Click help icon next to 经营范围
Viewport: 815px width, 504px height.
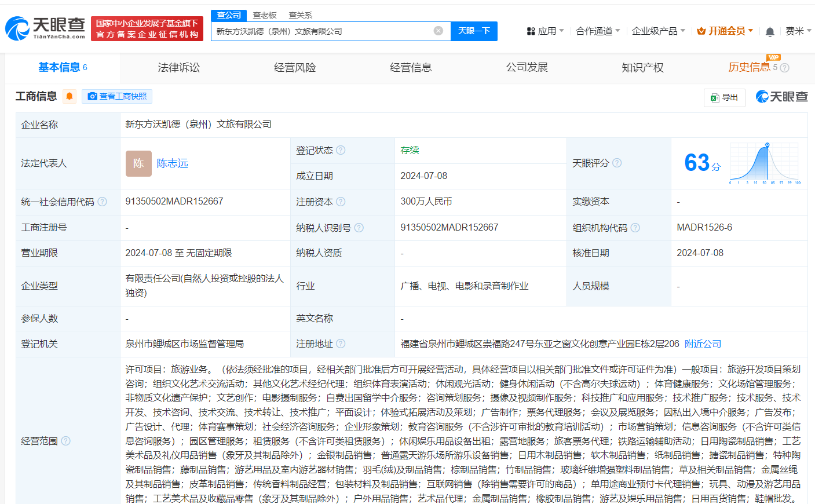(x=66, y=441)
